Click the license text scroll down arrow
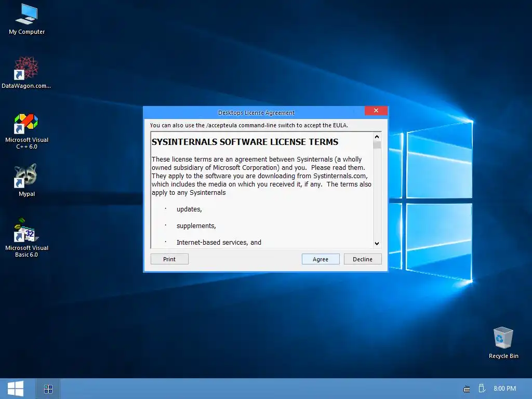 (377, 243)
